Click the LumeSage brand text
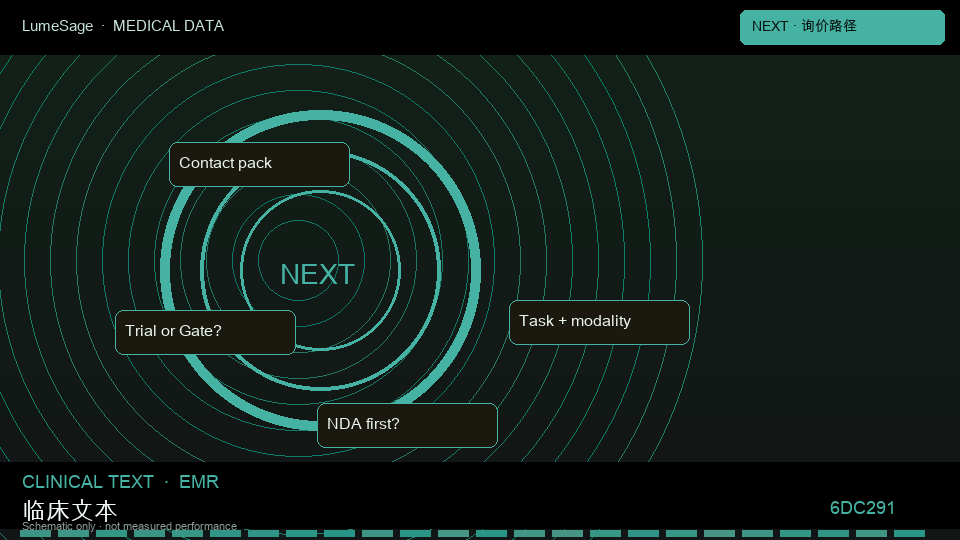 tap(58, 26)
